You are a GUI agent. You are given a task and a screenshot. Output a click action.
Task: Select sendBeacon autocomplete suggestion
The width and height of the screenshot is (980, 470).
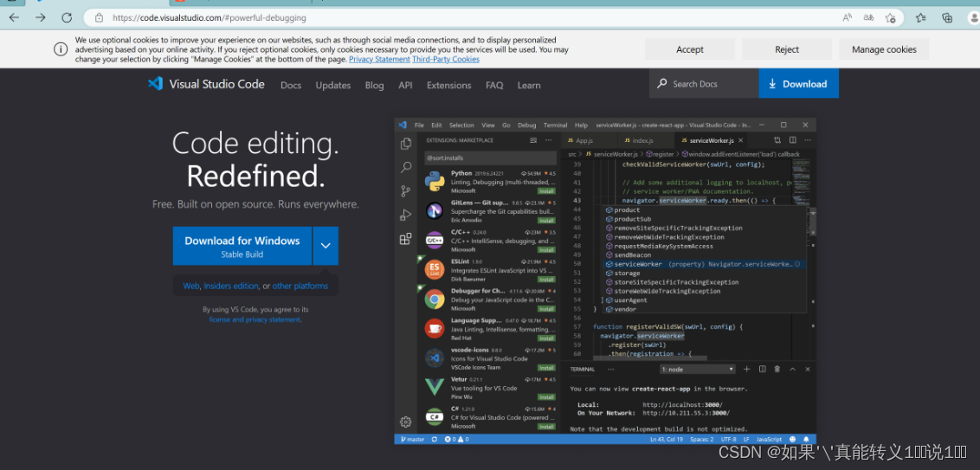[x=705, y=255]
